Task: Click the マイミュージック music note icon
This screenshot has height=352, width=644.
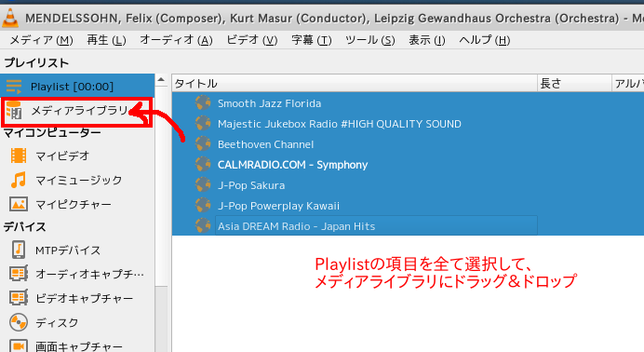Action: tap(19, 180)
